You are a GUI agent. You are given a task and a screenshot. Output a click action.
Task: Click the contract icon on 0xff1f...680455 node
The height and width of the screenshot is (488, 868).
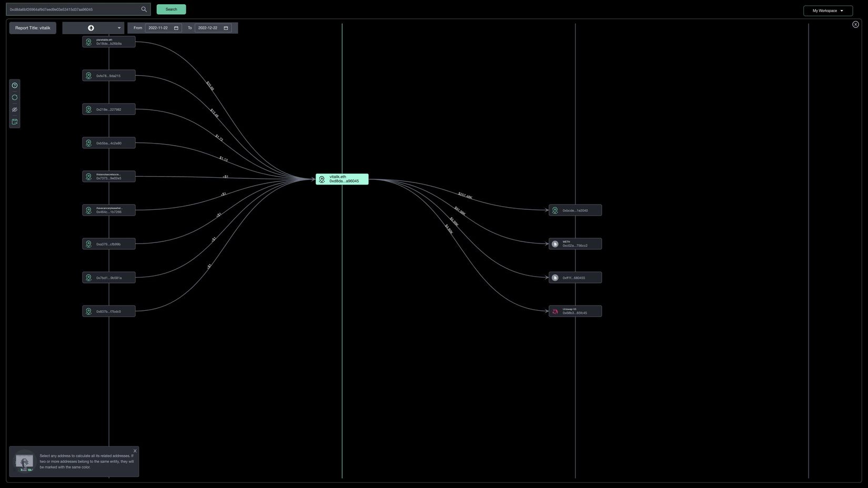(555, 278)
